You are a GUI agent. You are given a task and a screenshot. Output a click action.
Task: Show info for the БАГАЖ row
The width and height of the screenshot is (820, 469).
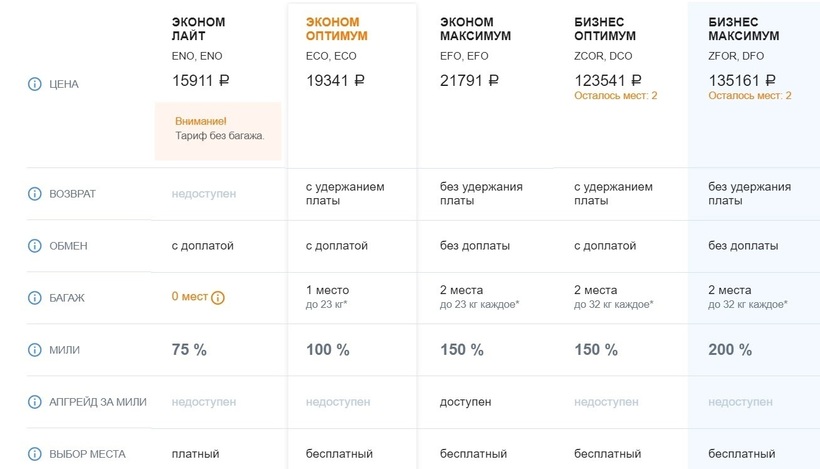point(35,298)
